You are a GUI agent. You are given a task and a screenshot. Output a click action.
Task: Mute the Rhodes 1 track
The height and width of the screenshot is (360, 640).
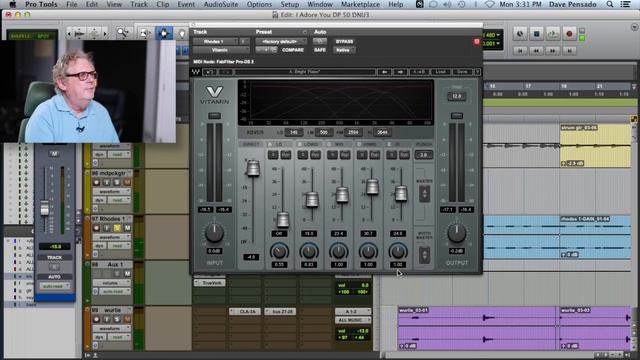[127, 228]
